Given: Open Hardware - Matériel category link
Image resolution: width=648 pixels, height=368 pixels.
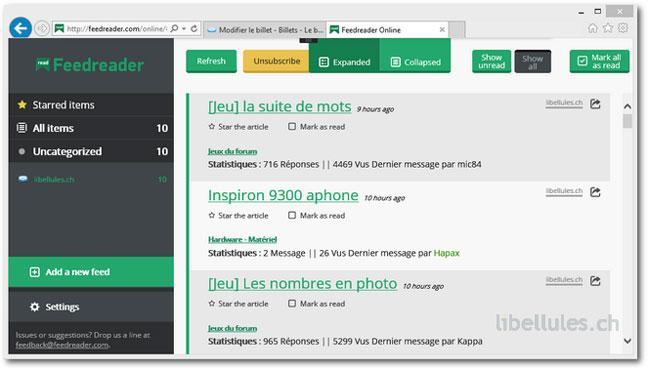Looking at the screenshot, I should coord(242,239).
